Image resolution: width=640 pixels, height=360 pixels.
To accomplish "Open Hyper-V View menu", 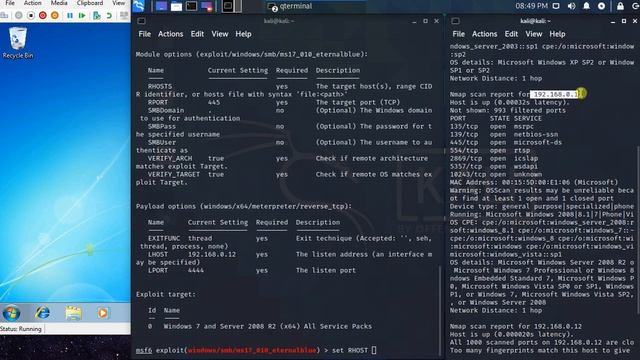I will [x=119, y=3].
